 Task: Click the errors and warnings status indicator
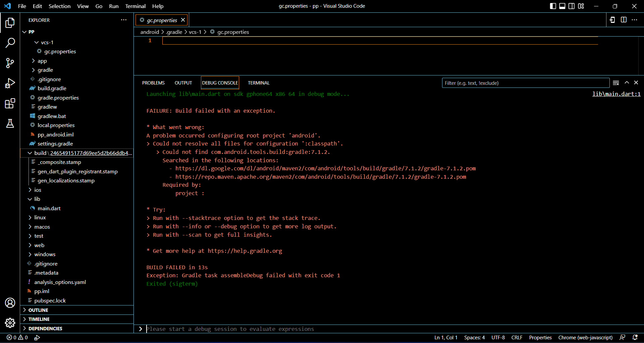click(17, 338)
